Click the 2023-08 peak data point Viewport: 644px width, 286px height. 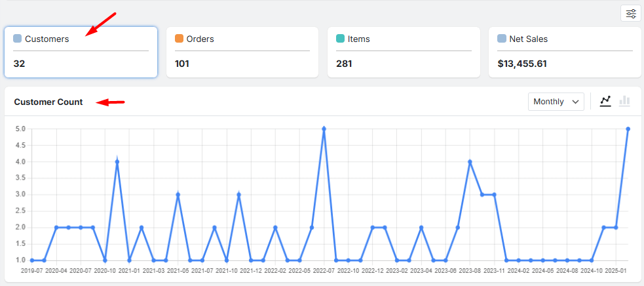[470, 162]
